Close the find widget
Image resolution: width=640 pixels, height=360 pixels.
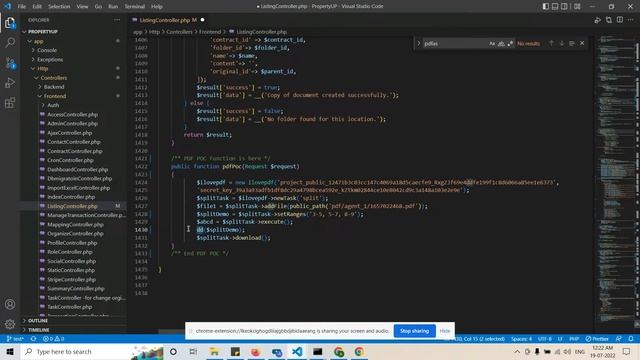click(582, 43)
